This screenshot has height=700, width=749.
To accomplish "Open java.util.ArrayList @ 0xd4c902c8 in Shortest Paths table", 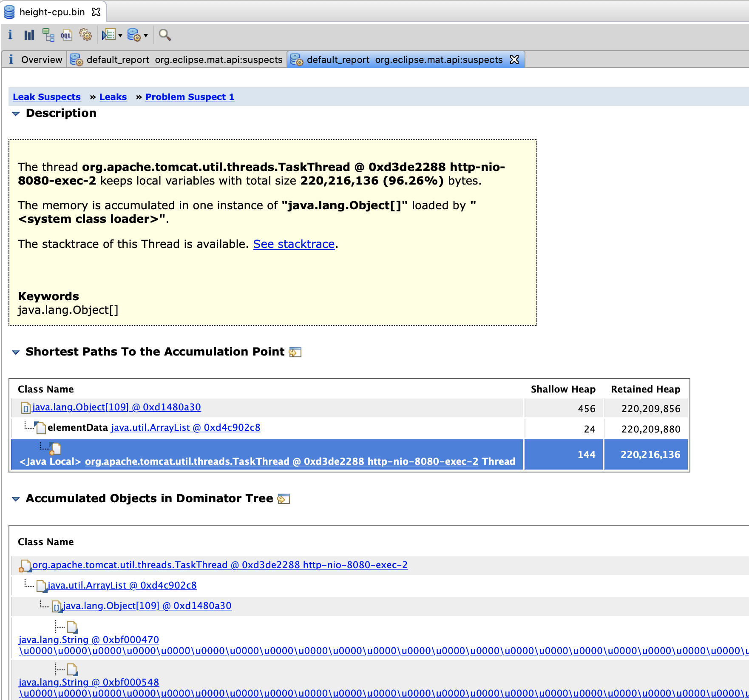I will (186, 428).
